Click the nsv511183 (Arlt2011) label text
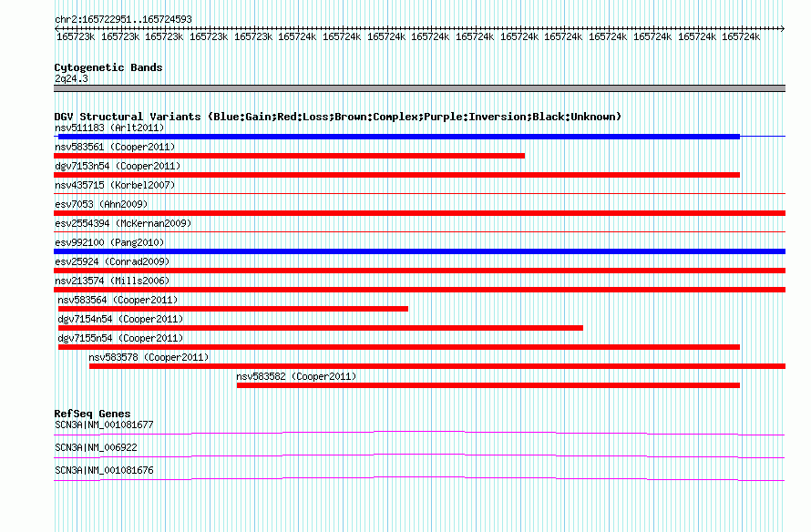 point(109,128)
